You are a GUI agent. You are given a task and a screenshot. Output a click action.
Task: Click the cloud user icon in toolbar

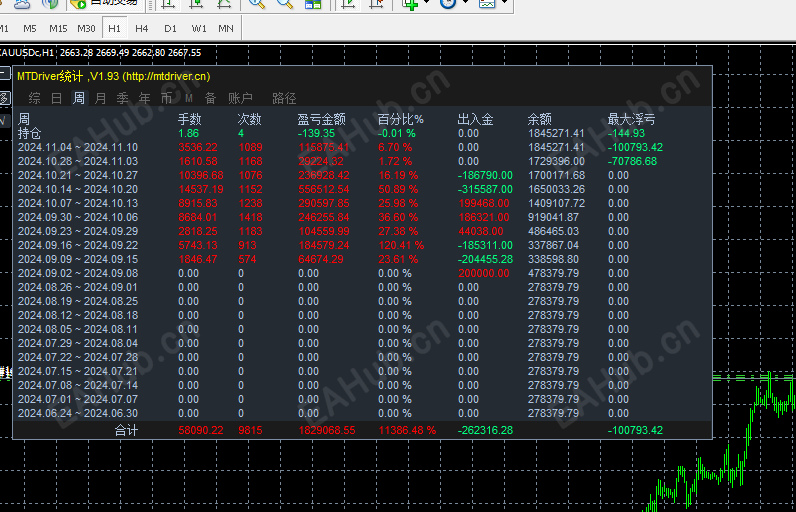pyautogui.click(x=22, y=4)
